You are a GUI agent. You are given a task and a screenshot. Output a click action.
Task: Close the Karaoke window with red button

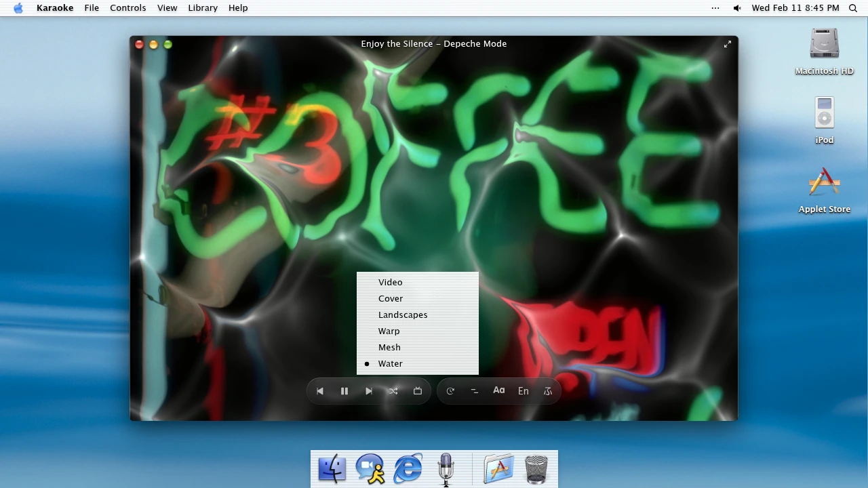139,45
